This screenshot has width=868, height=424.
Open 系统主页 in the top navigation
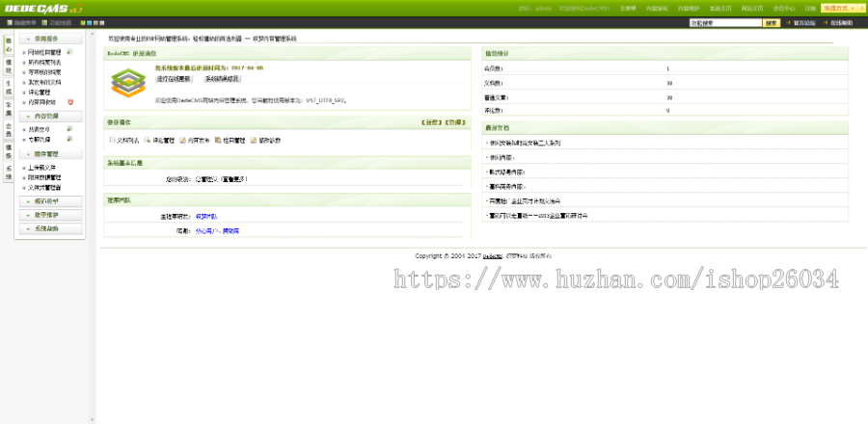[x=720, y=9]
